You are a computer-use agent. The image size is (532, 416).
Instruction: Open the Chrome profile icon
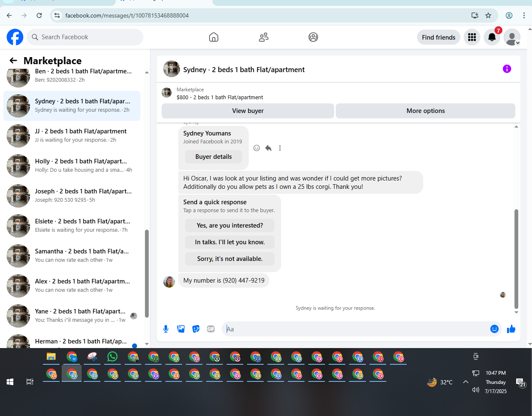pyautogui.click(x=509, y=15)
